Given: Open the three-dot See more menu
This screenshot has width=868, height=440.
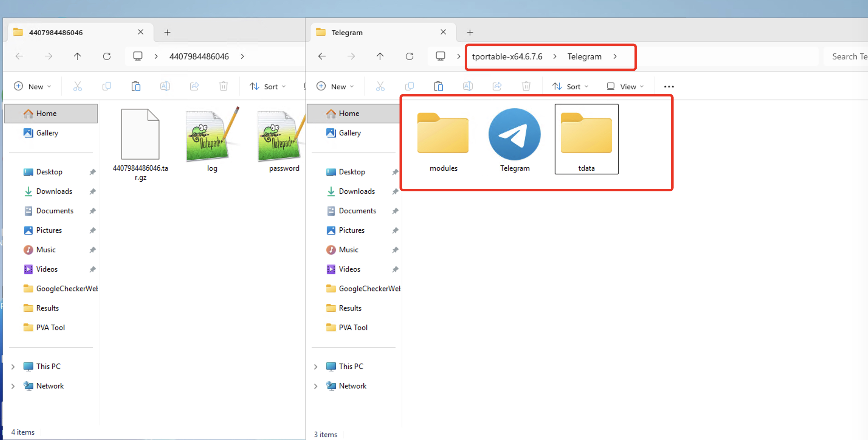Looking at the screenshot, I should [669, 86].
